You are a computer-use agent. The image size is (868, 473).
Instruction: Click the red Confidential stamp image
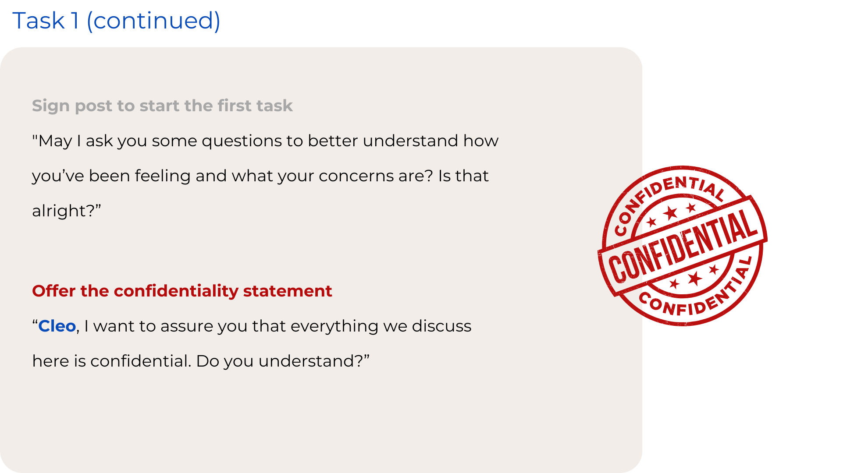click(x=683, y=246)
